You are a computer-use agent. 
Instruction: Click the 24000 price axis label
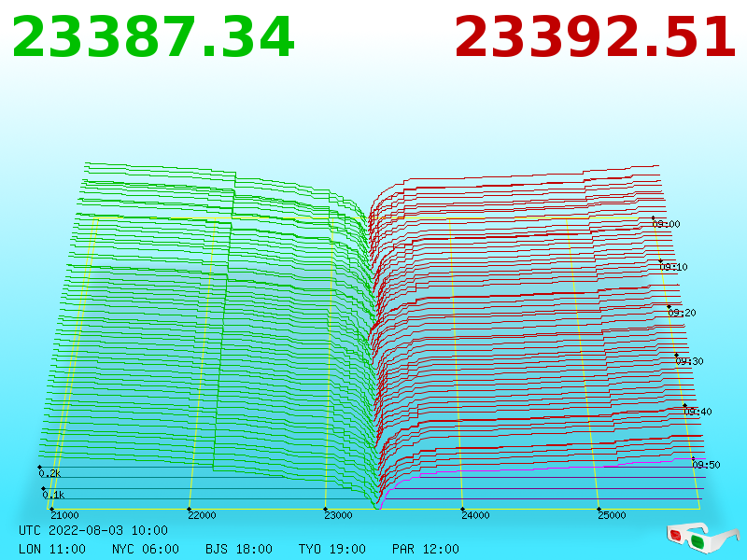pyautogui.click(x=475, y=515)
